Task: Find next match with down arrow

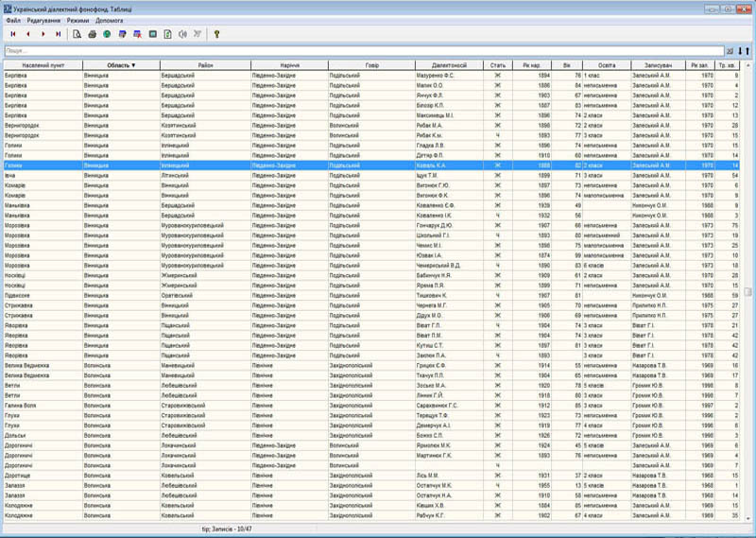Action: (x=740, y=51)
